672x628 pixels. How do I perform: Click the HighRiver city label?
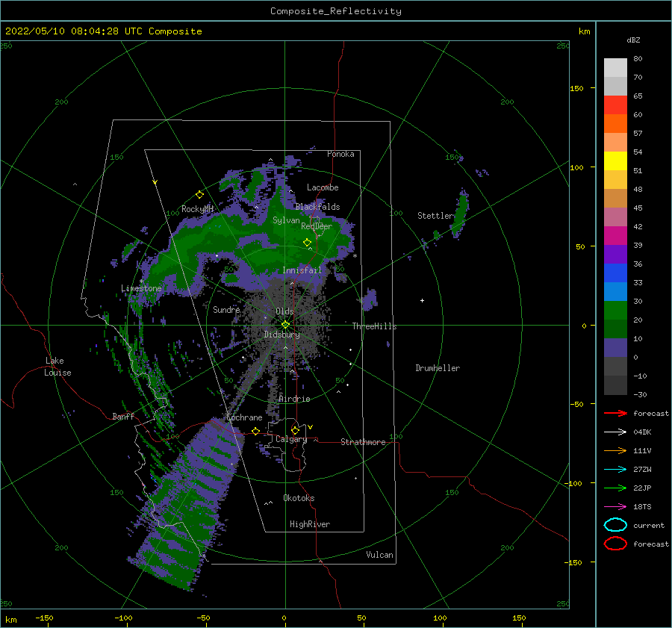click(310, 524)
